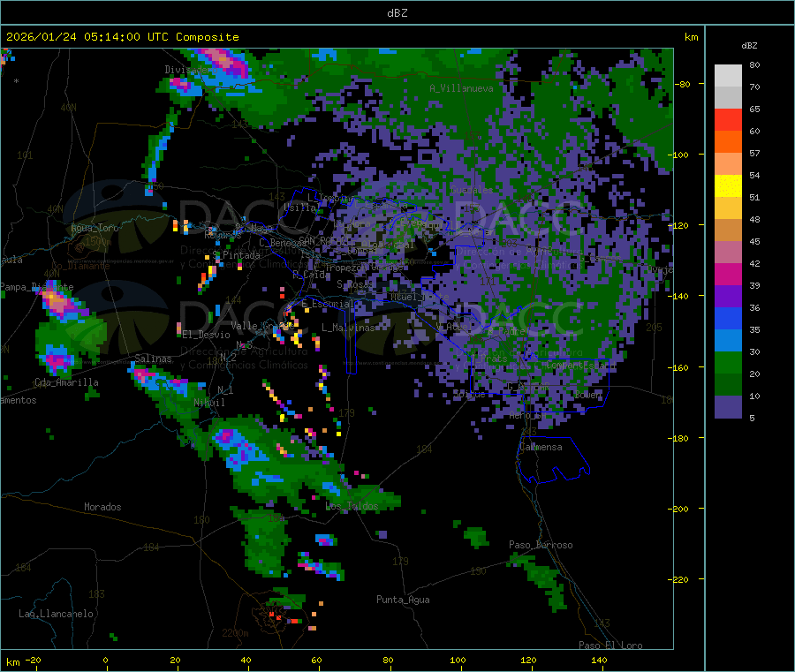Click the Paso_Barroso map label
Image resolution: width=795 pixels, height=672 pixels.
(541, 545)
